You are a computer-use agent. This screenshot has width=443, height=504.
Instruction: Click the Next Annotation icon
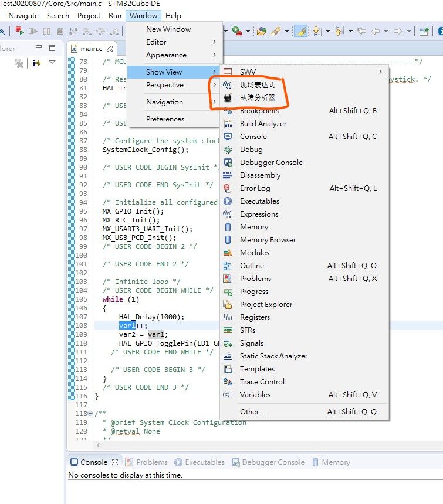(x=316, y=31)
